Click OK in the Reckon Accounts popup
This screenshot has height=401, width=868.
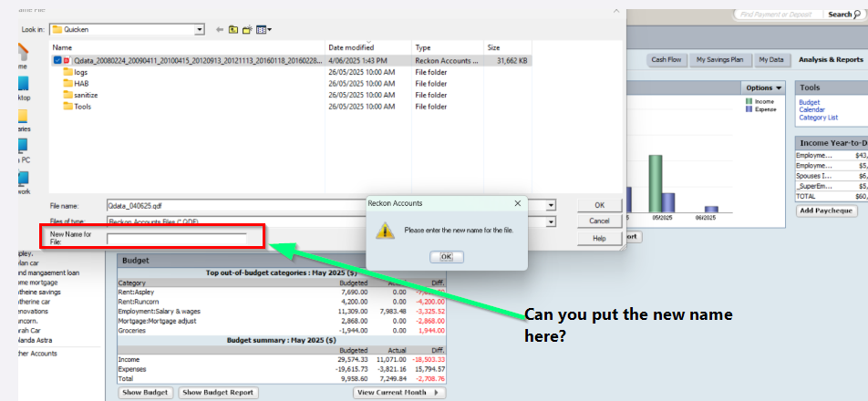tap(446, 257)
